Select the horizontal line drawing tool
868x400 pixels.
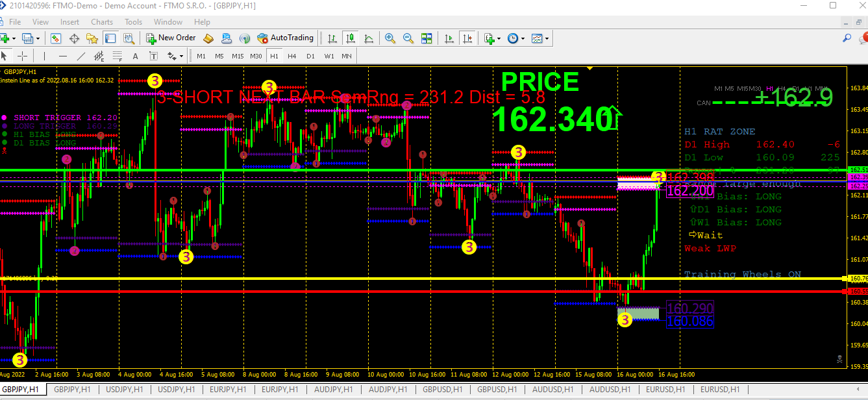tap(62, 56)
